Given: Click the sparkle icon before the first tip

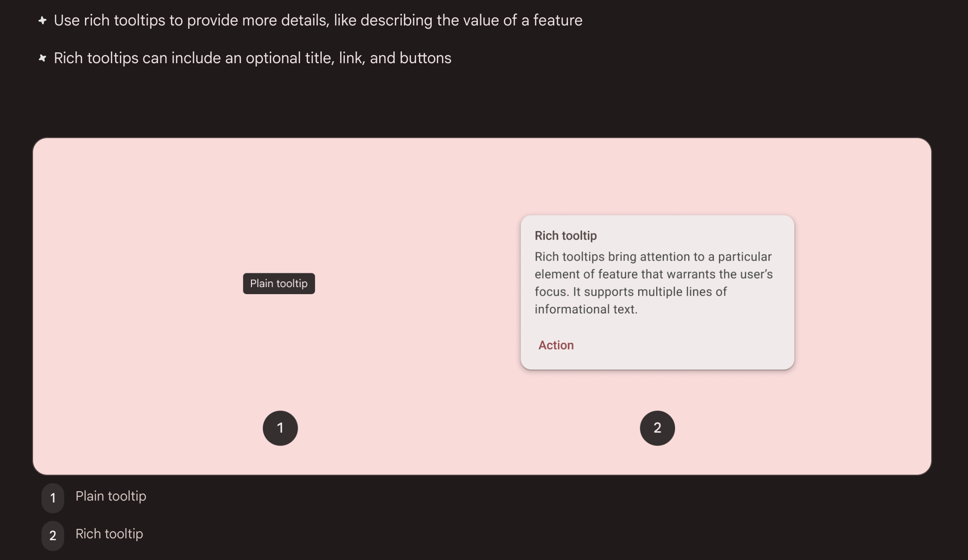Looking at the screenshot, I should (x=42, y=20).
